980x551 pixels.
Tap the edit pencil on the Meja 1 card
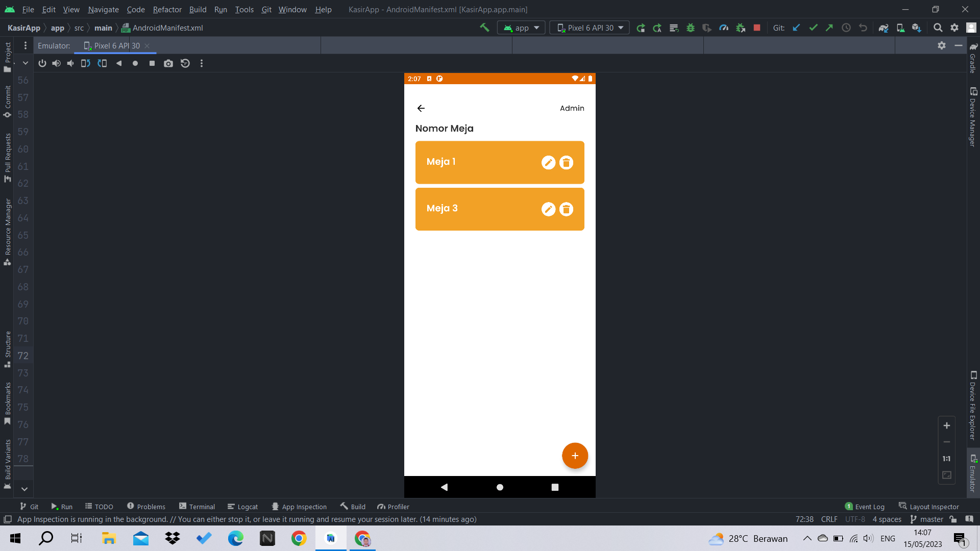[x=548, y=162]
